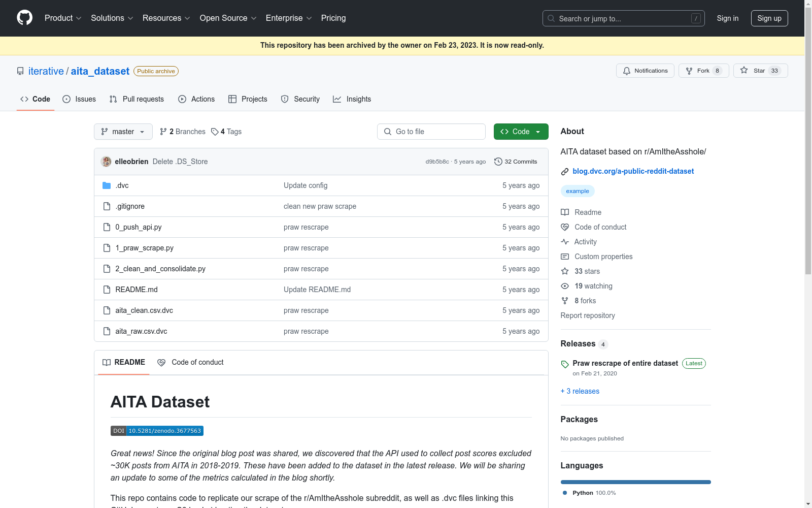Click the Python language bar
Screen dimensions: 812x508
636,482
